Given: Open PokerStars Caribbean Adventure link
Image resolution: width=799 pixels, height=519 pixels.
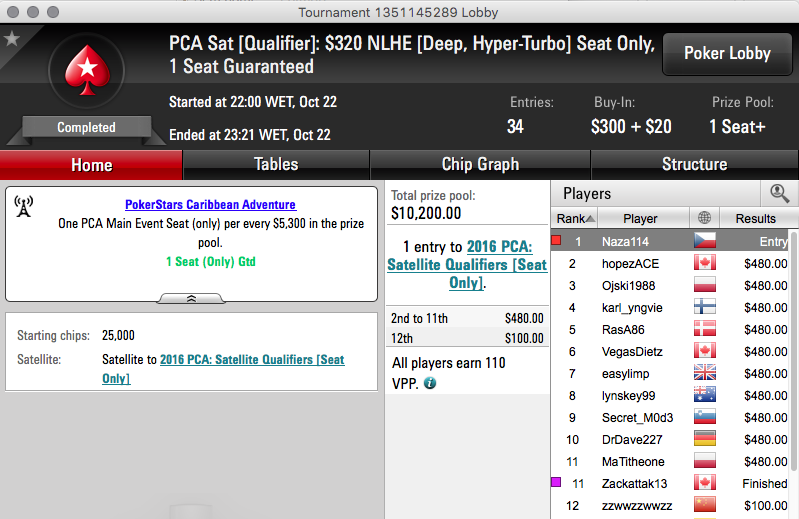Looking at the screenshot, I should click(x=210, y=205).
